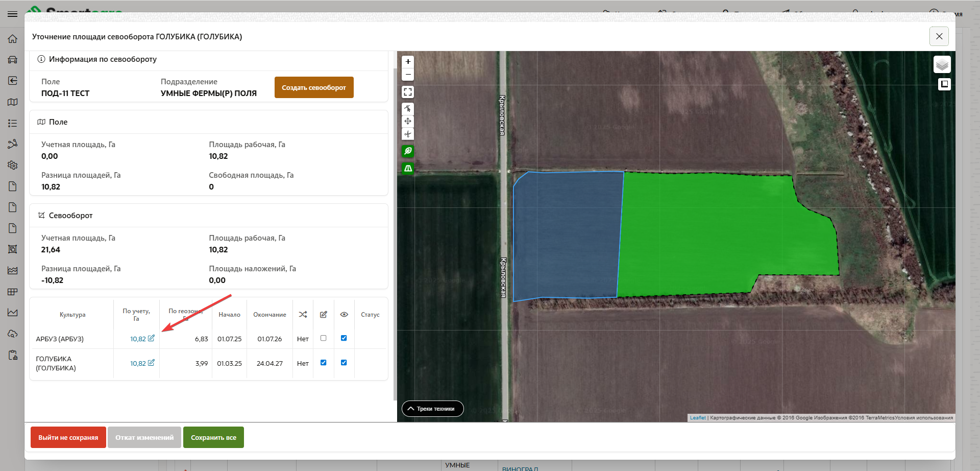Open the map layers switcher

942,65
